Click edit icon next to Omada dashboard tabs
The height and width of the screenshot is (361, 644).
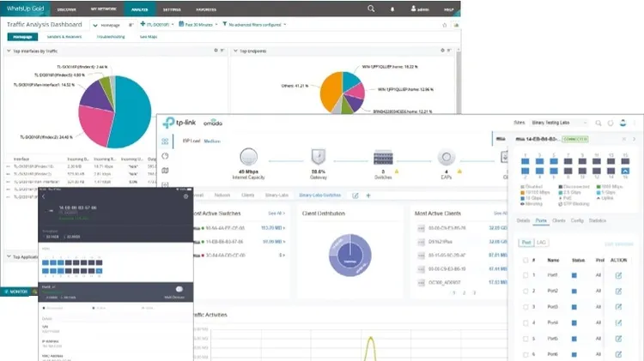click(x=355, y=196)
